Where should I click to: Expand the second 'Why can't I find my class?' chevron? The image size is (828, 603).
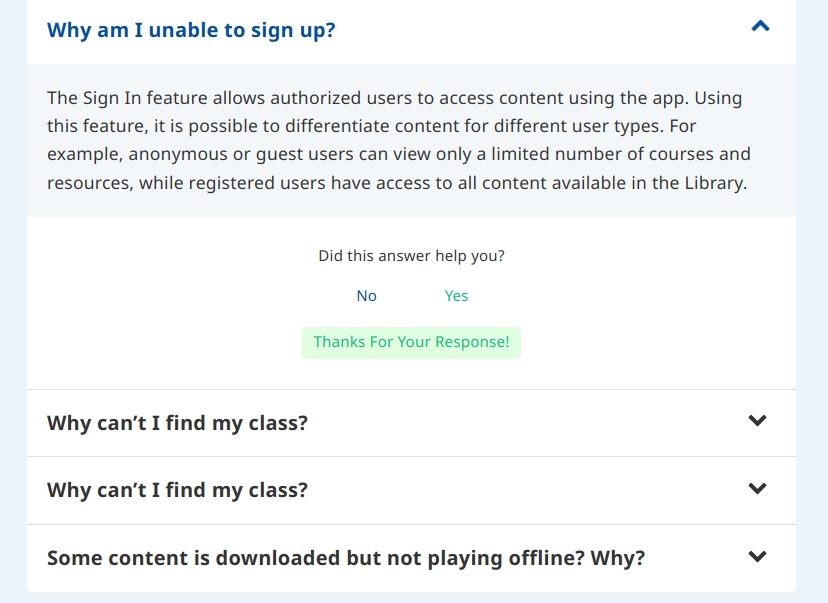click(758, 489)
